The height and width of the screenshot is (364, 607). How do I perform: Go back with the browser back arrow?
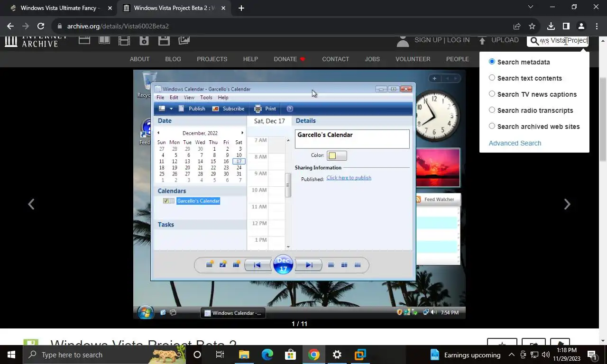click(x=10, y=26)
